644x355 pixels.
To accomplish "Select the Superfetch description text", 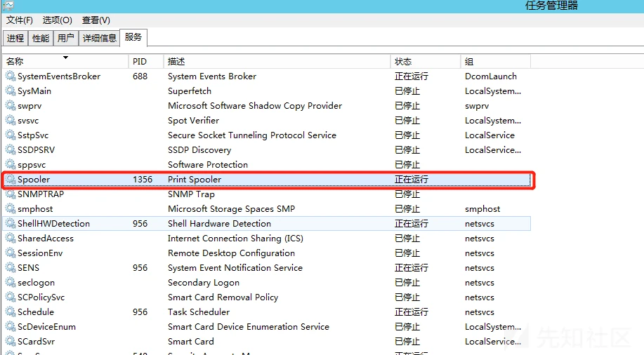I will 190,91.
